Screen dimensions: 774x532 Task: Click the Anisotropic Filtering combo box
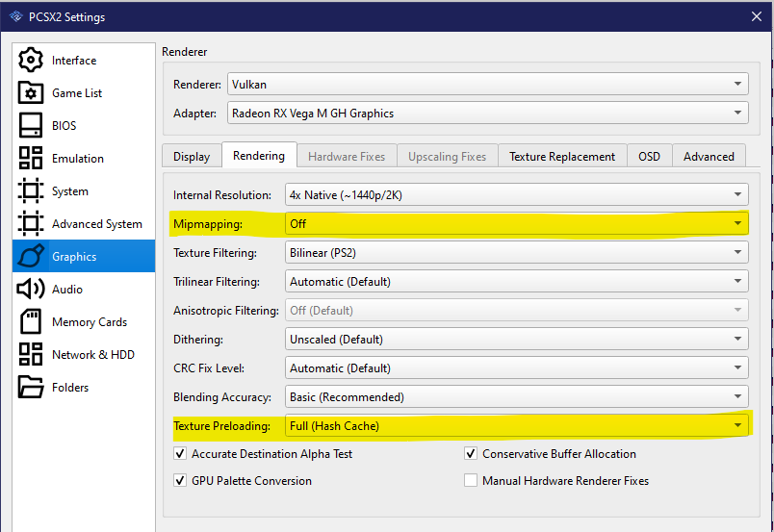pos(517,310)
